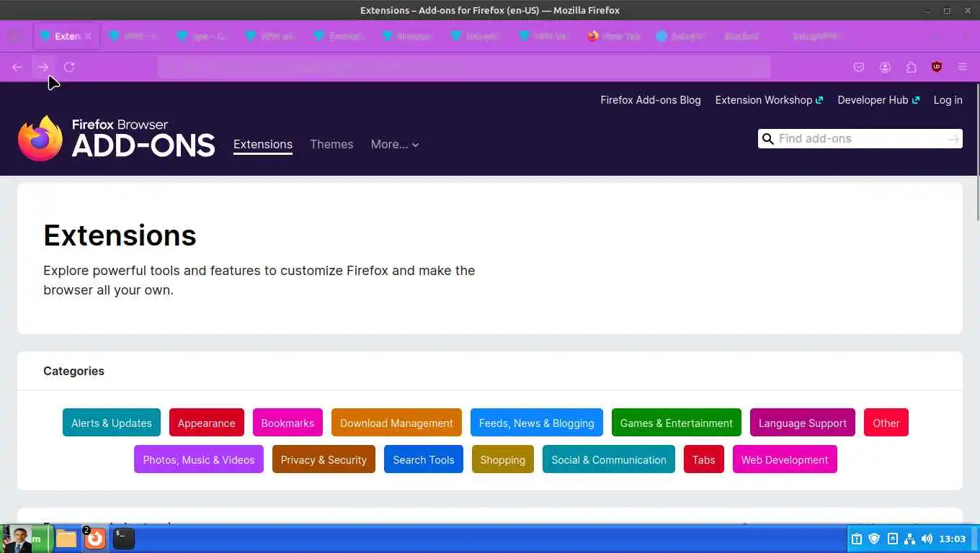Launch the terminal from the taskbar
This screenshot has width=980, height=553.
[124, 539]
